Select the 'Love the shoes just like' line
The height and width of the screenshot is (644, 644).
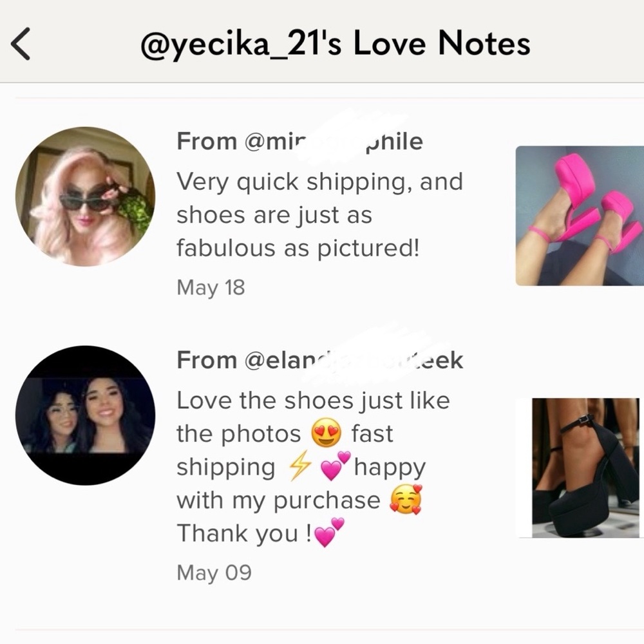[x=314, y=401]
